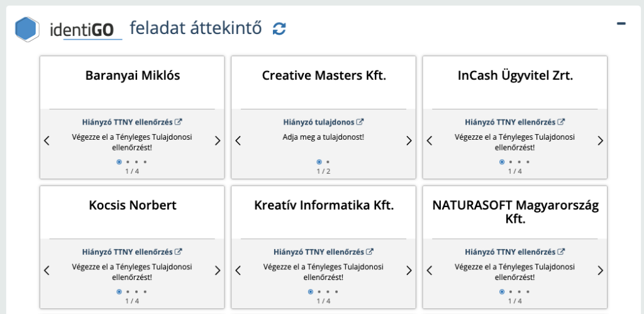Advance to next task on InCash Ügyvitel card

(x=600, y=141)
